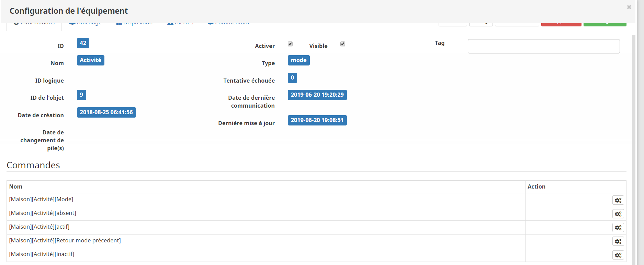Switch to the Commentaire tab

229,24
